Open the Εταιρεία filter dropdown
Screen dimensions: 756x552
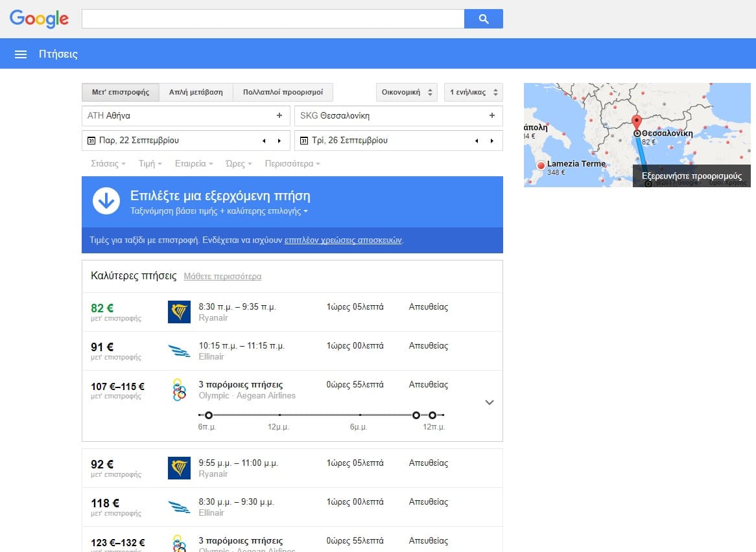[194, 164]
